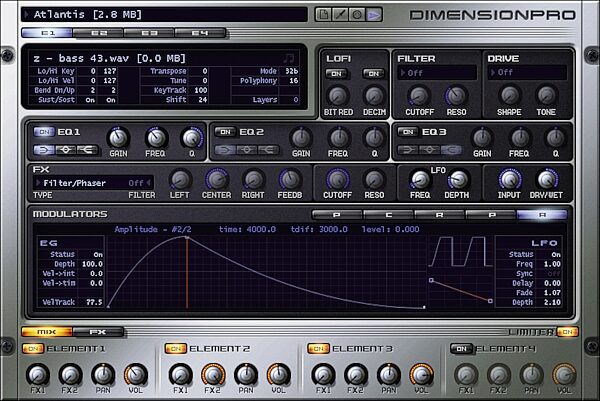Click the EQ1 GAIN knob

tap(118, 138)
